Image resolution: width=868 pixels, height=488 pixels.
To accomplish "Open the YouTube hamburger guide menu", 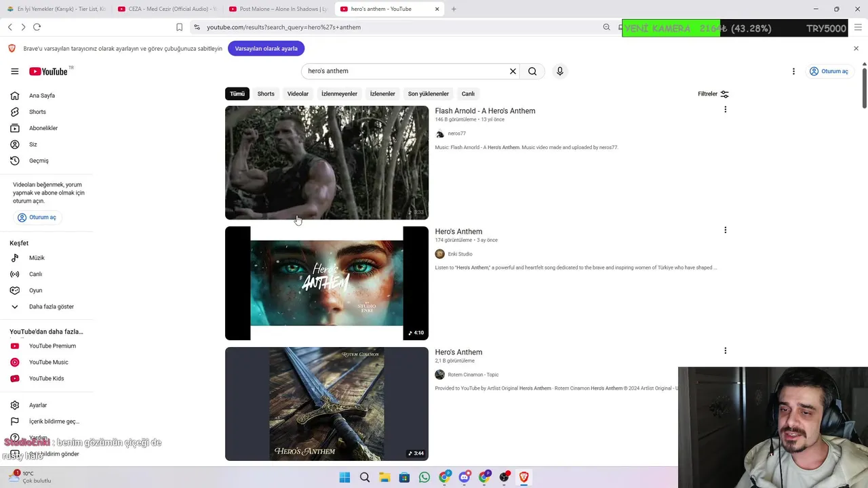I will [14, 71].
